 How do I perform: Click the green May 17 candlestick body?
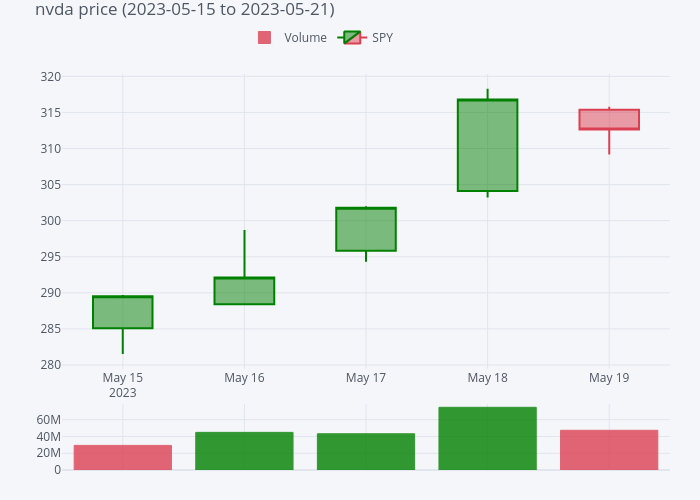tap(366, 229)
